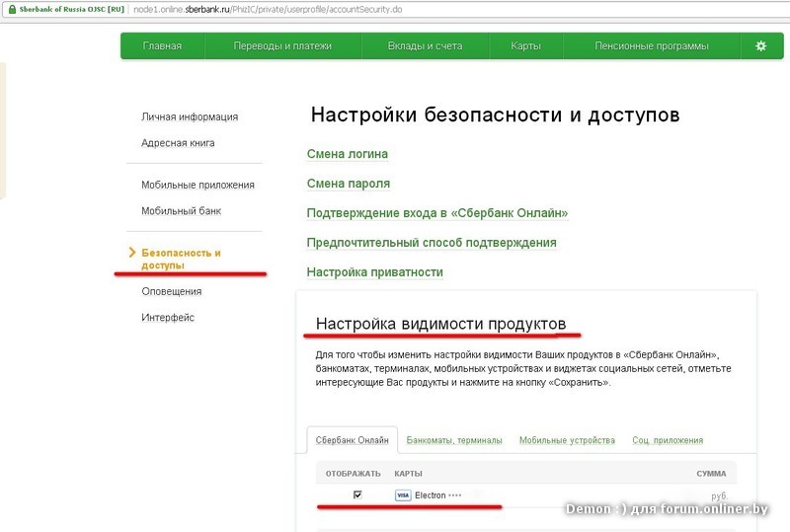This screenshot has height=532, width=790.
Task: Open Переводы и платежи menu
Action: 282,46
